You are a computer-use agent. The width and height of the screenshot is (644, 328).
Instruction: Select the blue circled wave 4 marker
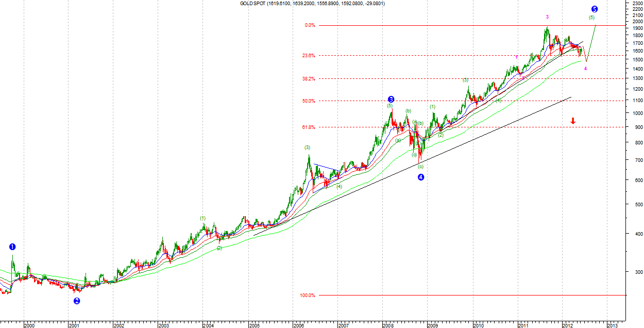[x=421, y=177]
